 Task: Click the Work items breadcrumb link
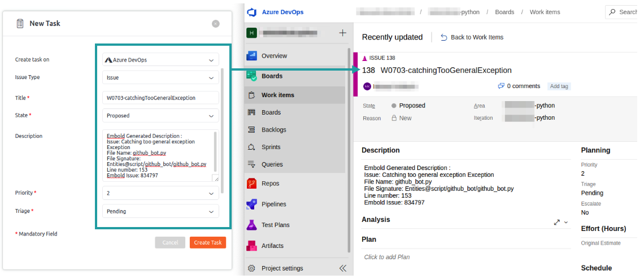click(x=545, y=12)
